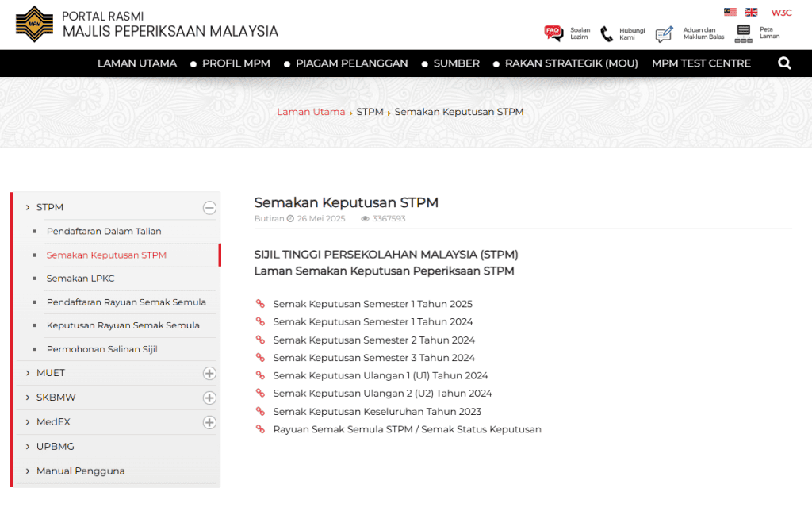Select STPM in the sidebar menu

50,207
